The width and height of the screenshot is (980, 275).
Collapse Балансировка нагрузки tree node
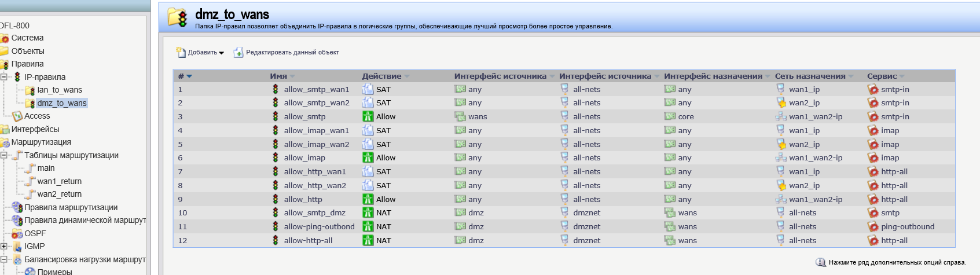(3, 259)
